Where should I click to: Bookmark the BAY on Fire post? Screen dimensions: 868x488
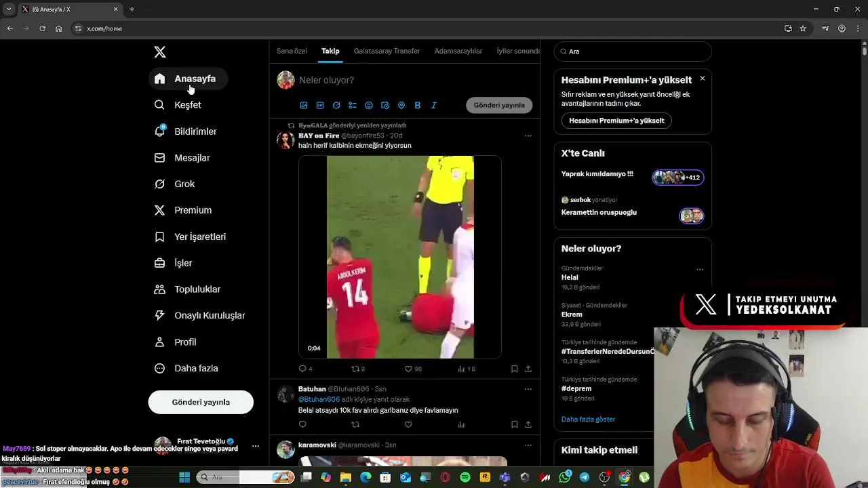[x=515, y=369]
